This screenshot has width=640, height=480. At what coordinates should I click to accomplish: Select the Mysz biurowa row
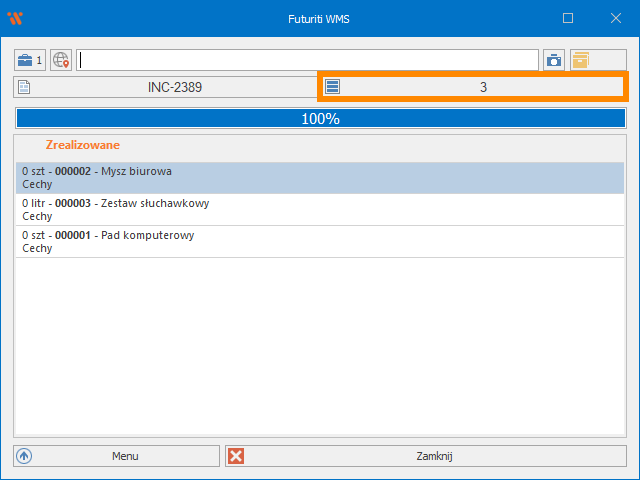coord(319,178)
